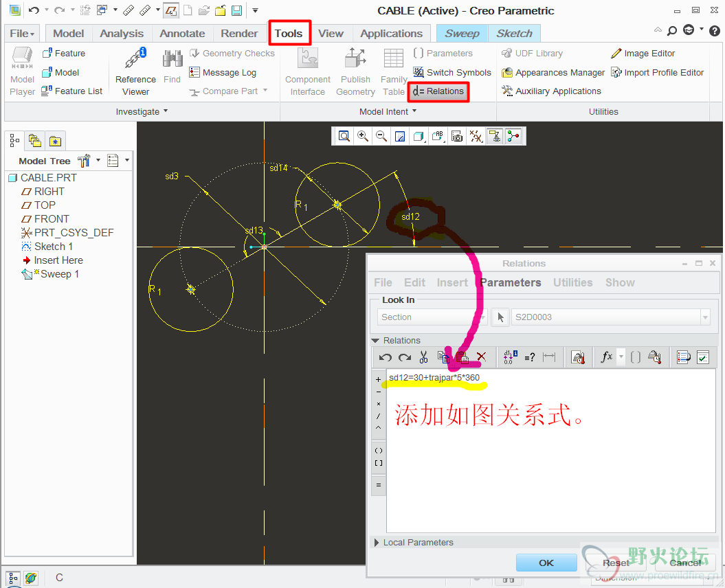Open the View ribbon tab

[331, 33]
